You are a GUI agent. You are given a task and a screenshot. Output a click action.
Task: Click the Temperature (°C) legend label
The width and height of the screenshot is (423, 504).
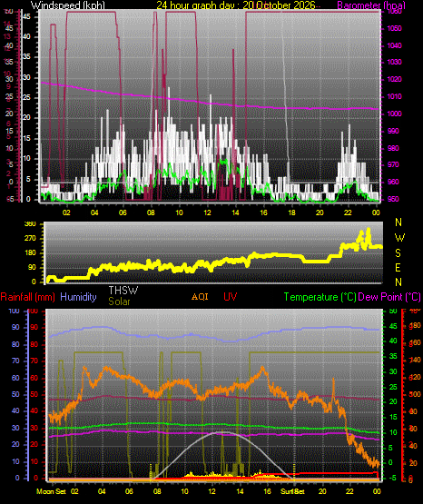[x=320, y=297]
